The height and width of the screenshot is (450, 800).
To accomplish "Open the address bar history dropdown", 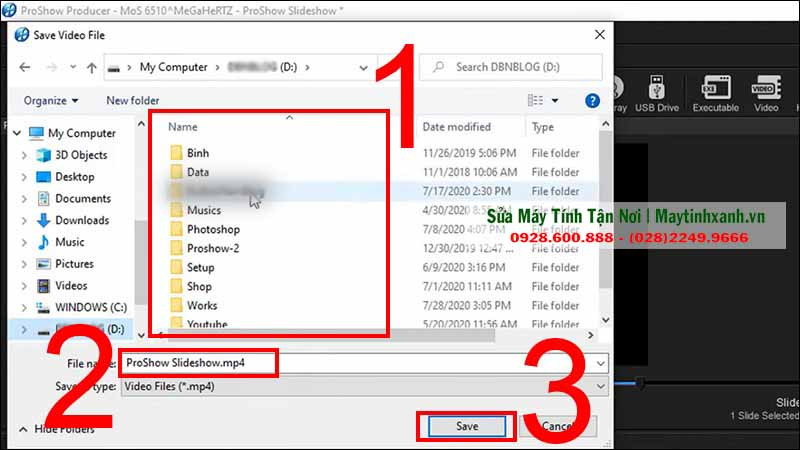I will pyautogui.click(x=363, y=67).
